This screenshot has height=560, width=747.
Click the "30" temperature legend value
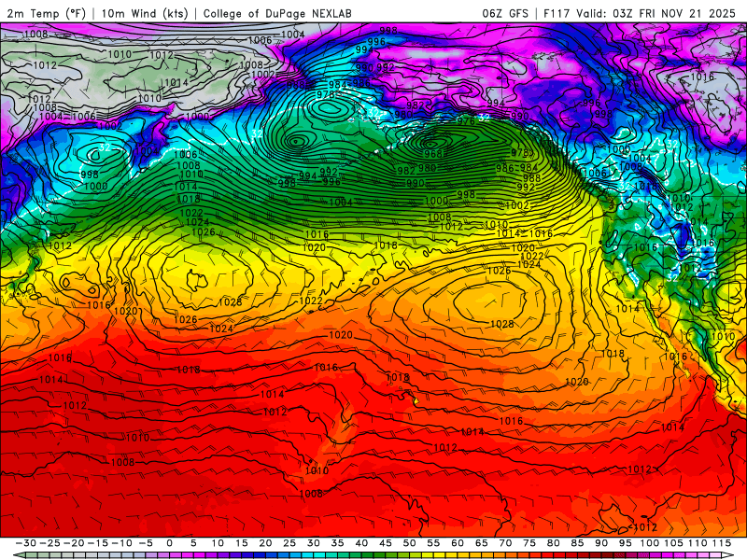(x=314, y=543)
